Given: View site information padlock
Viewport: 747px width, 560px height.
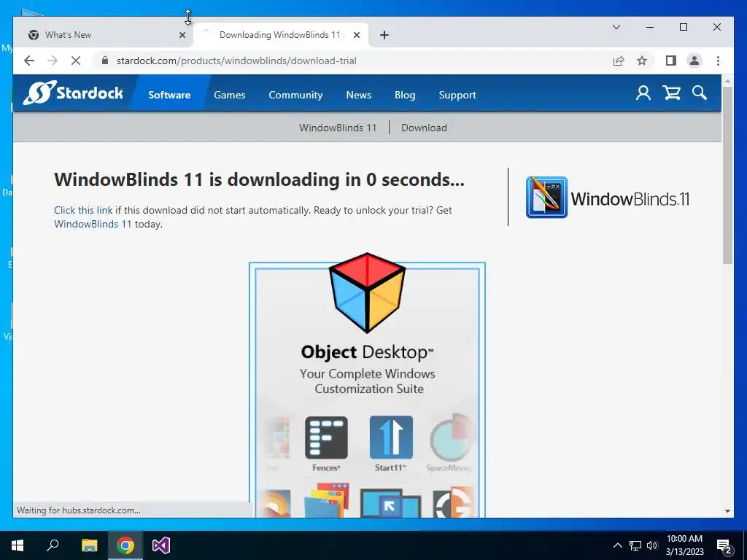Looking at the screenshot, I should (x=105, y=61).
